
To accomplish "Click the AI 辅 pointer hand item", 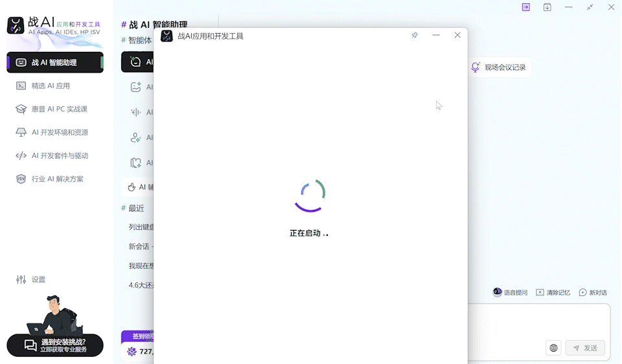I will click(137, 187).
